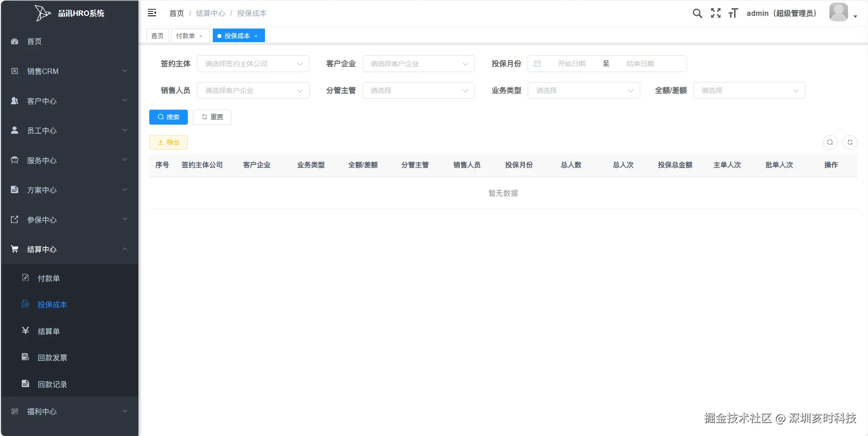Enter fullscreen mode via header icon
Image resolution: width=868 pixels, height=436 pixels.
click(x=716, y=13)
